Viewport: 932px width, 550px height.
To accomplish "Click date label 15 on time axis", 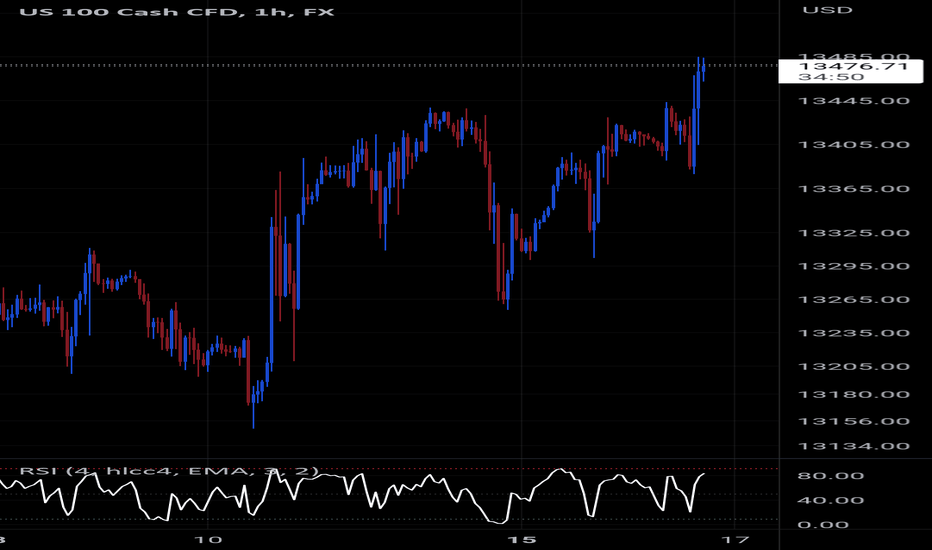I will (521, 540).
